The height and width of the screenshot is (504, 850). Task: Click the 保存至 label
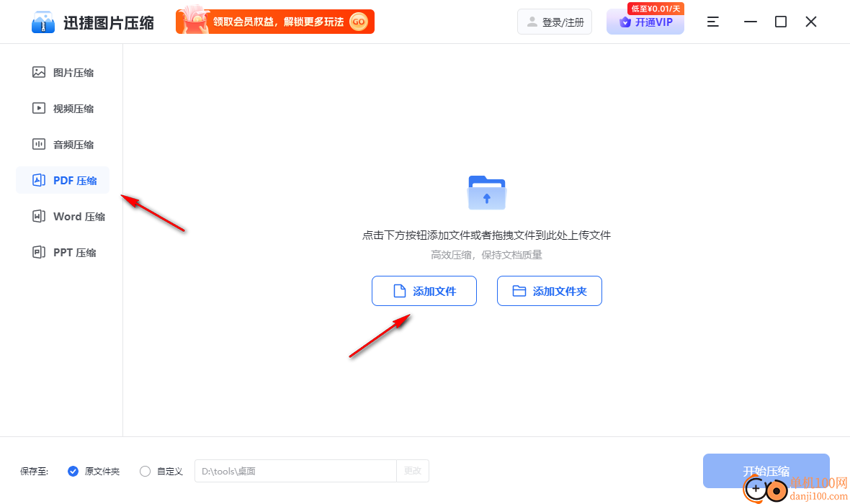point(34,472)
